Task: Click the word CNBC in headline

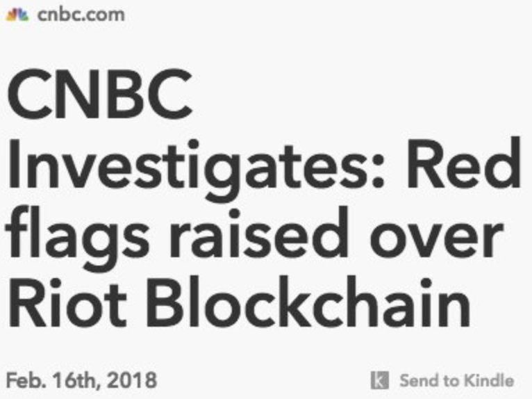Action: (x=99, y=94)
